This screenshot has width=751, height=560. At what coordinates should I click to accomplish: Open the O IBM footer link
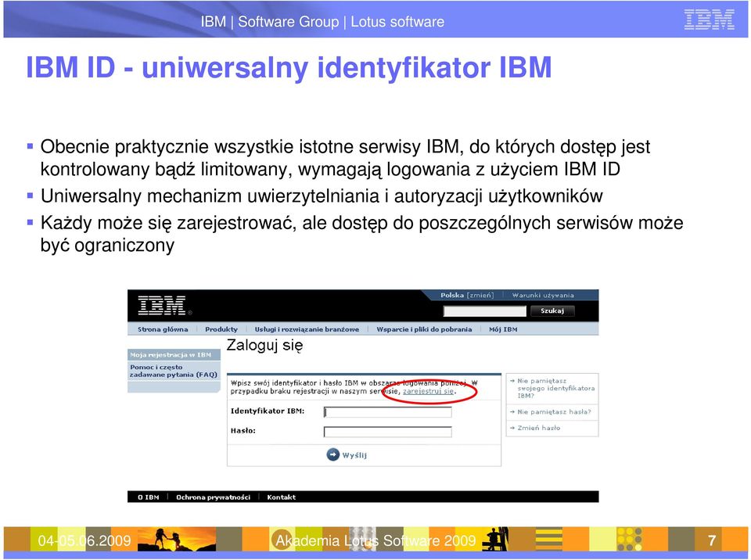[x=148, y=497]
